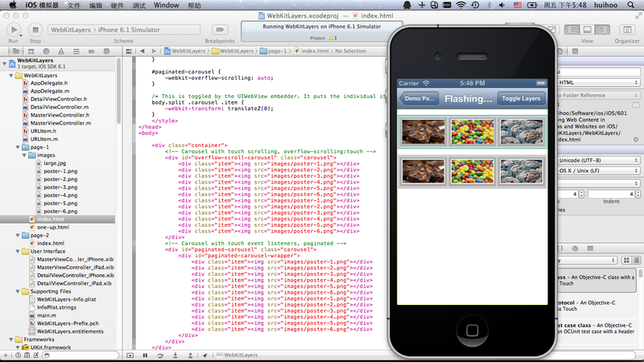Open the Organizer window

(x=626, y=30)
